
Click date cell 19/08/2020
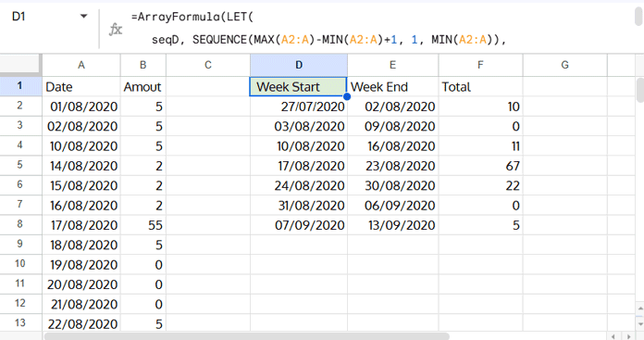click(x=81, y=264)
